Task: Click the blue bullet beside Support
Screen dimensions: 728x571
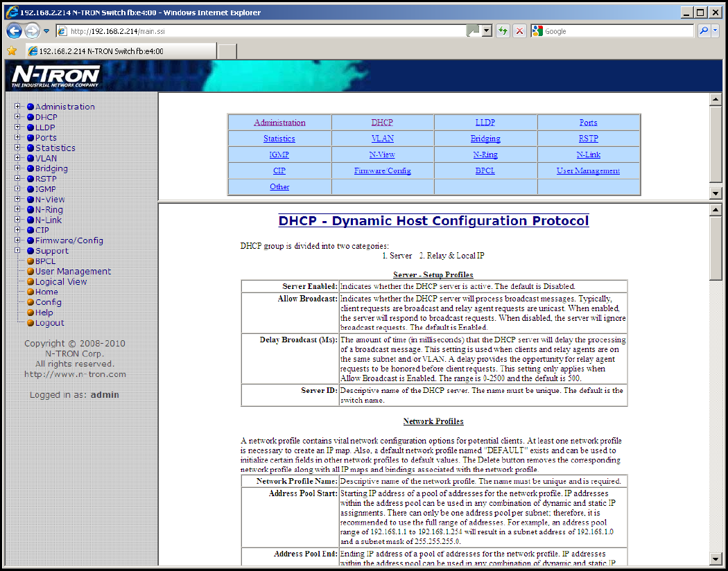Action: (31, 251)
